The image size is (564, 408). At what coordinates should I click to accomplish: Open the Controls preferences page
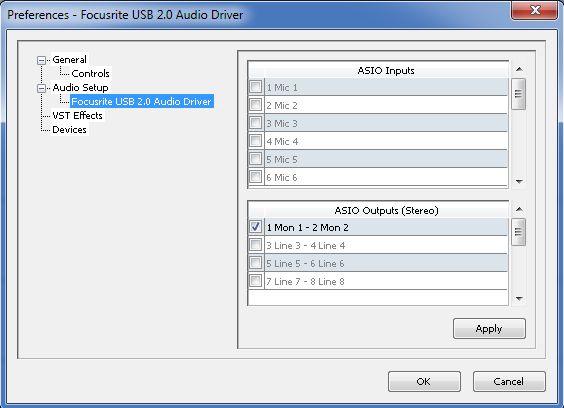(90, 73)
